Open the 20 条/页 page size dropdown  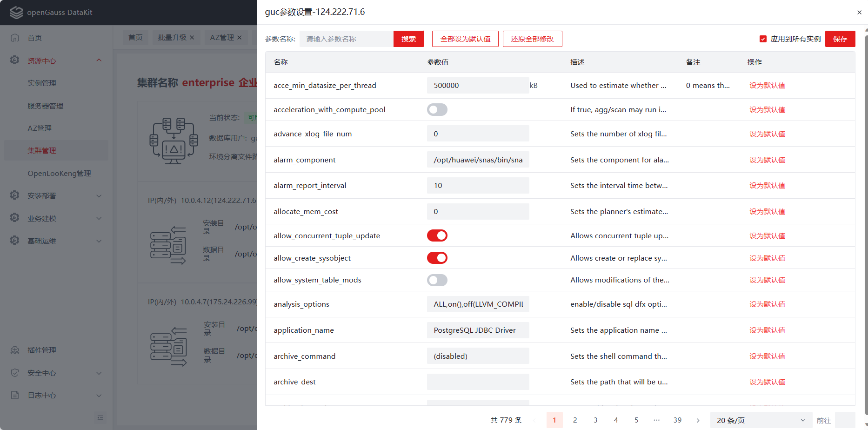pyautogui.click(x=761, y=420)
